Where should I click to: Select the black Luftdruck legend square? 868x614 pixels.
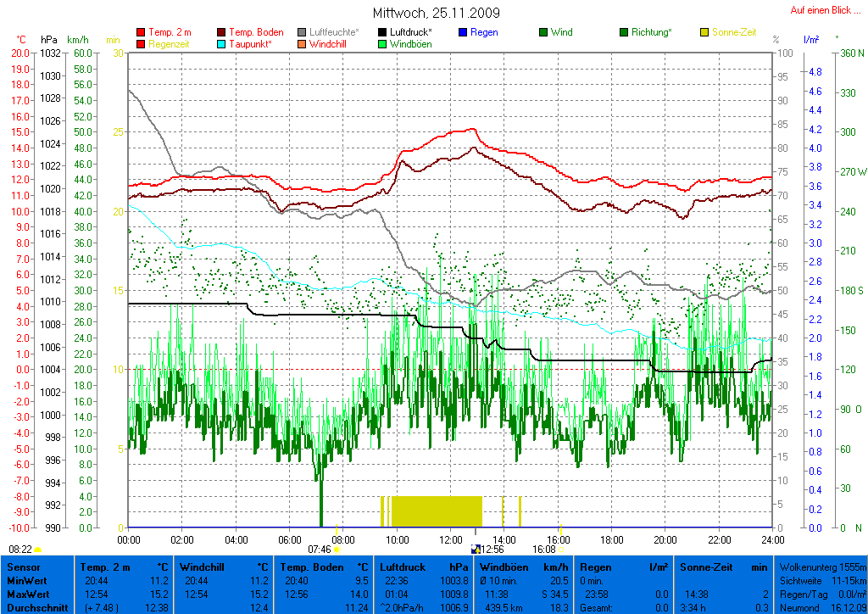tap(383, 32)
